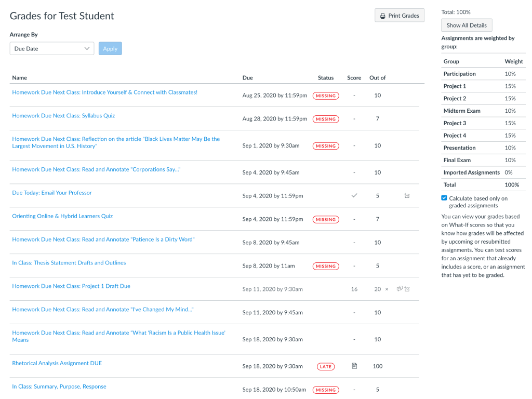
Task: Open the Arrange By Due Date dropdown
Action: click(52, 49)
